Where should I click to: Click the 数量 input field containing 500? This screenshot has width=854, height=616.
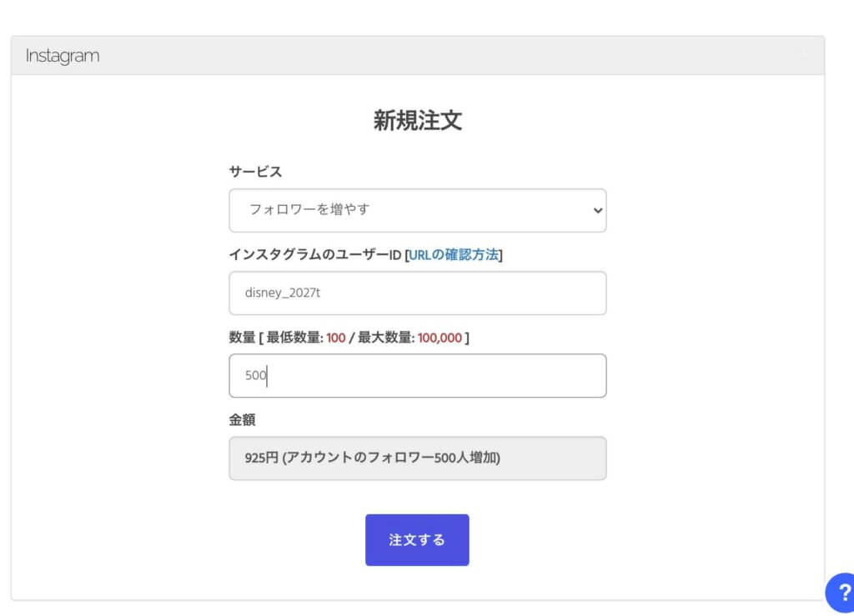click(417, 375)
